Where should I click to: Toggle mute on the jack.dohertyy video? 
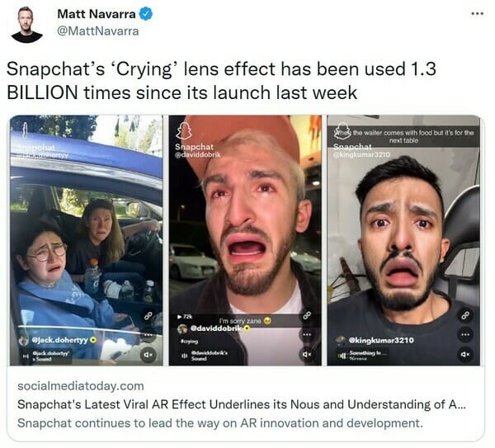pyautogui.click(x=148, y=355)
